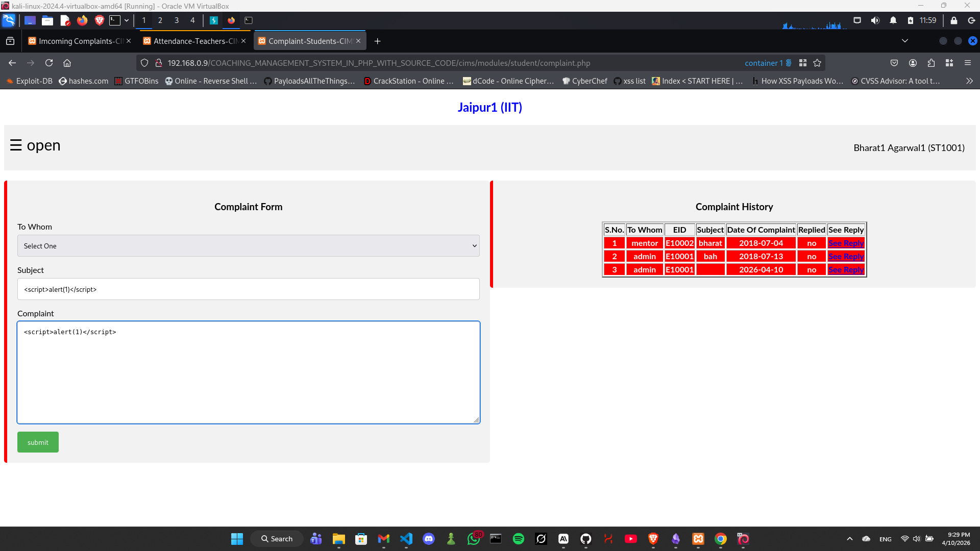
Task: Show hidden system tray icons
Action: (849, 539)
